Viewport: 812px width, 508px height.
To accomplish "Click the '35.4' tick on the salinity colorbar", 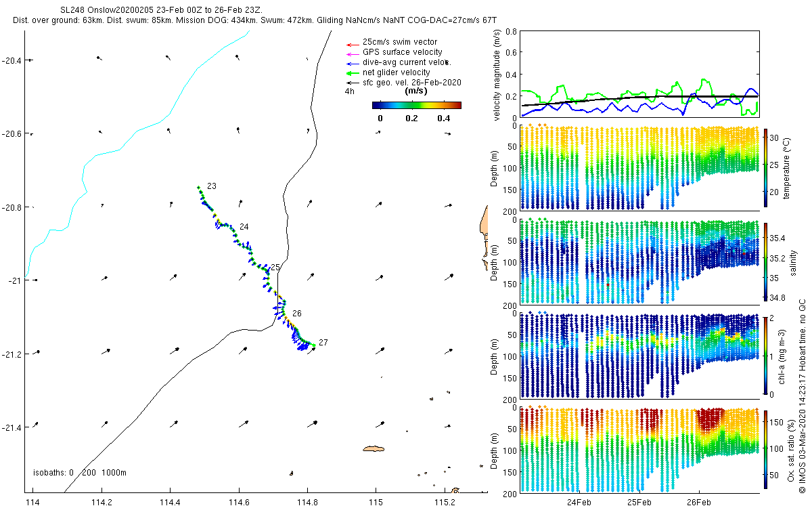I will [777, 238].
